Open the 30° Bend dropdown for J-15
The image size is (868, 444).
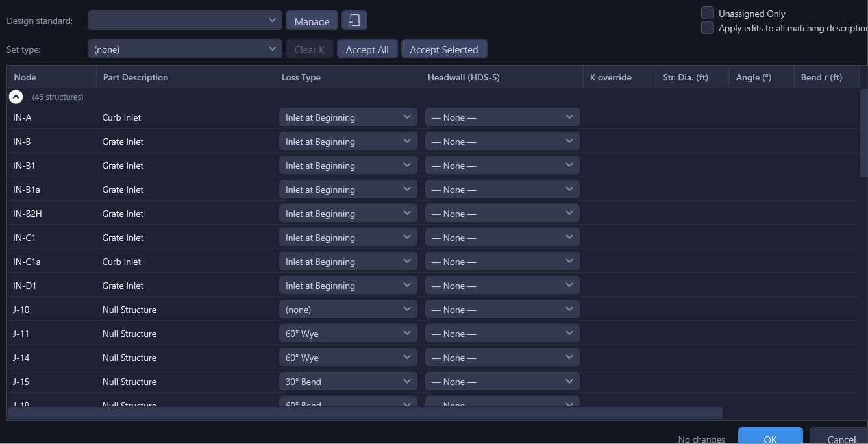pyautogui.click(x=348, y=382)
